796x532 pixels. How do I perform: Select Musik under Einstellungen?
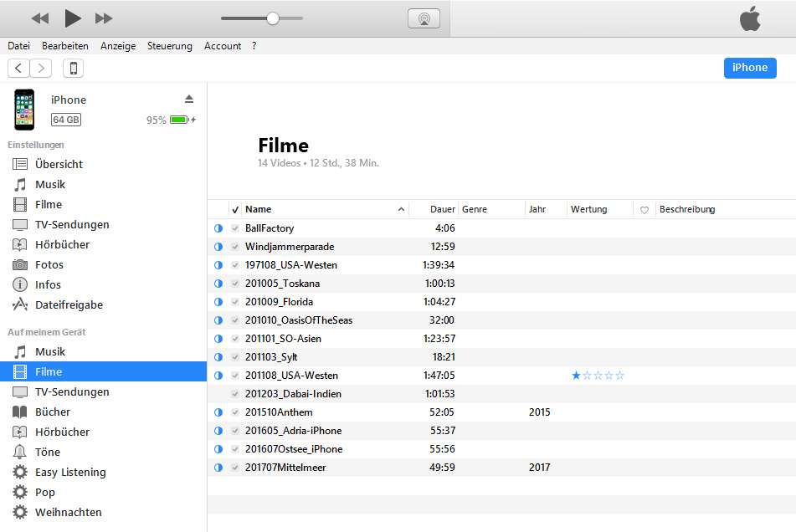click(104, 185)
